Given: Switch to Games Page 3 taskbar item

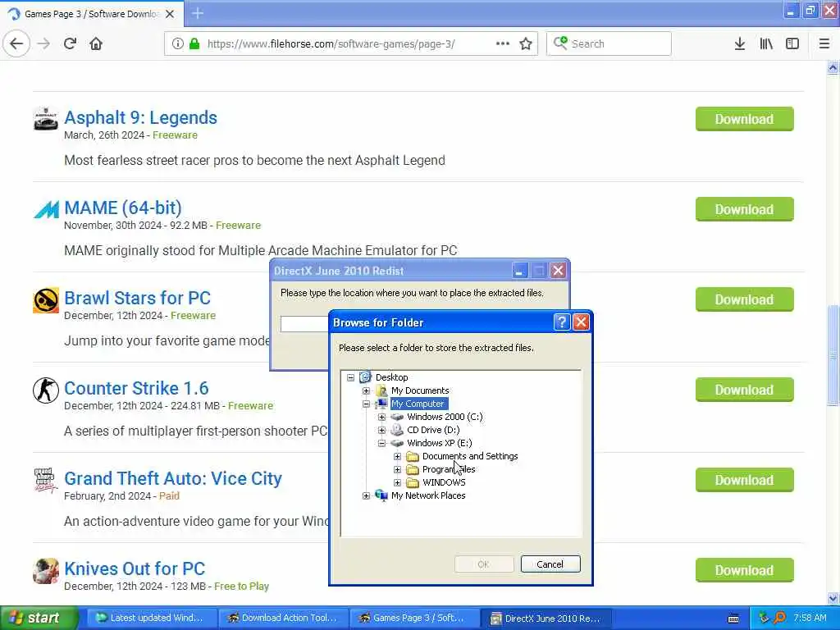Looking at the screenshot, I should coord(413,619).
